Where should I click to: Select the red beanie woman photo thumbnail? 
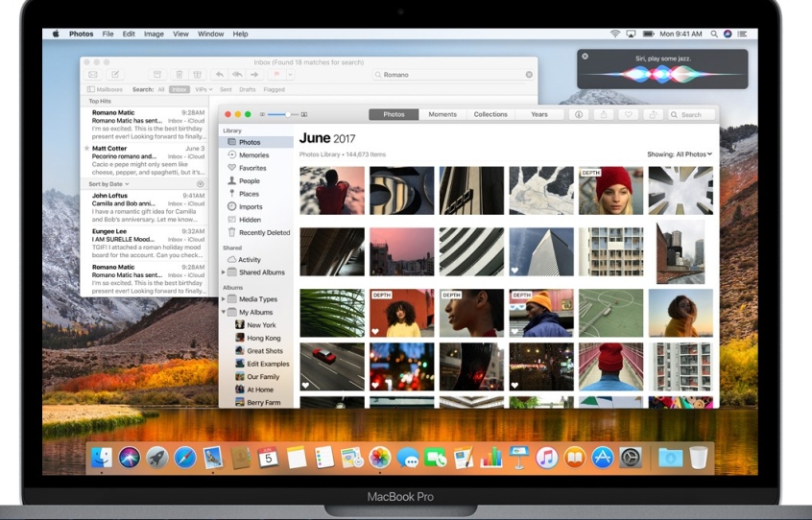[610, 191]
